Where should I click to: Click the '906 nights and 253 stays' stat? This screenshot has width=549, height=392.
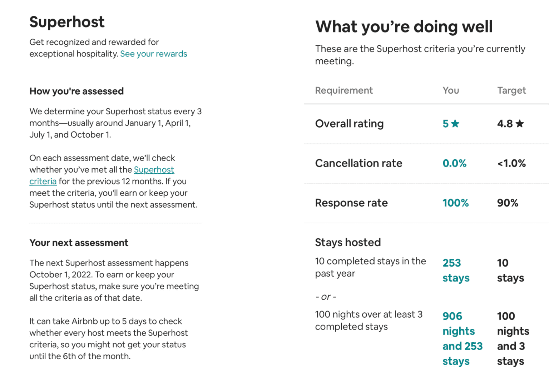coord(463,338)
